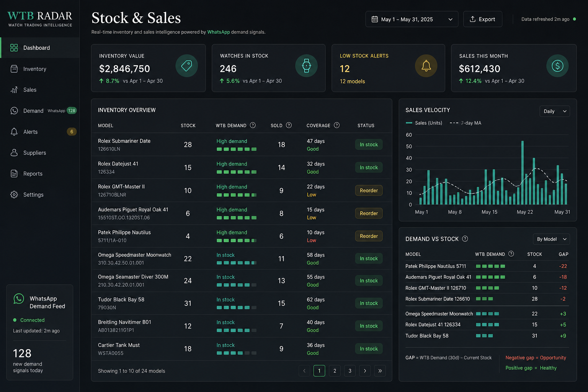Open the By Model dropdown
The height and width of the screenshot is (392, 588).
pyautogui.click(x=551, y=239)
